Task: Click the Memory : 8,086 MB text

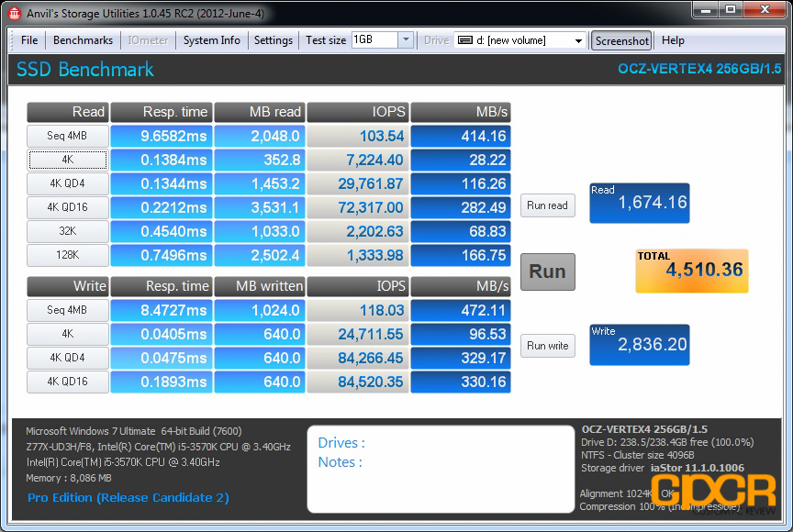Action: 69,478
